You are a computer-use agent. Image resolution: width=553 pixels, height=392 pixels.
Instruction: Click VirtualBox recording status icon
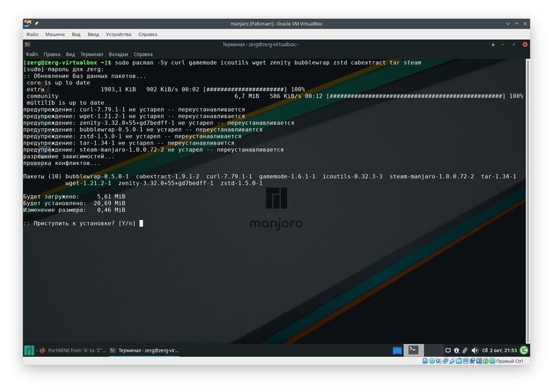pyautogui.click(x=472, y=361)
